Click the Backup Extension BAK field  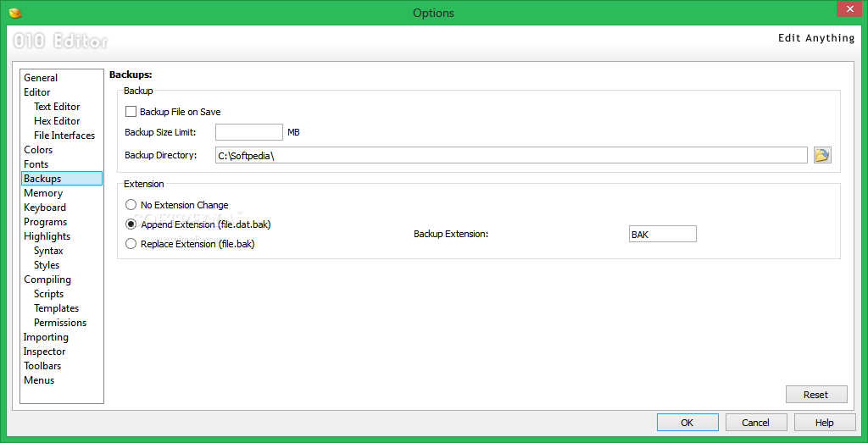[x=663, y=234]
